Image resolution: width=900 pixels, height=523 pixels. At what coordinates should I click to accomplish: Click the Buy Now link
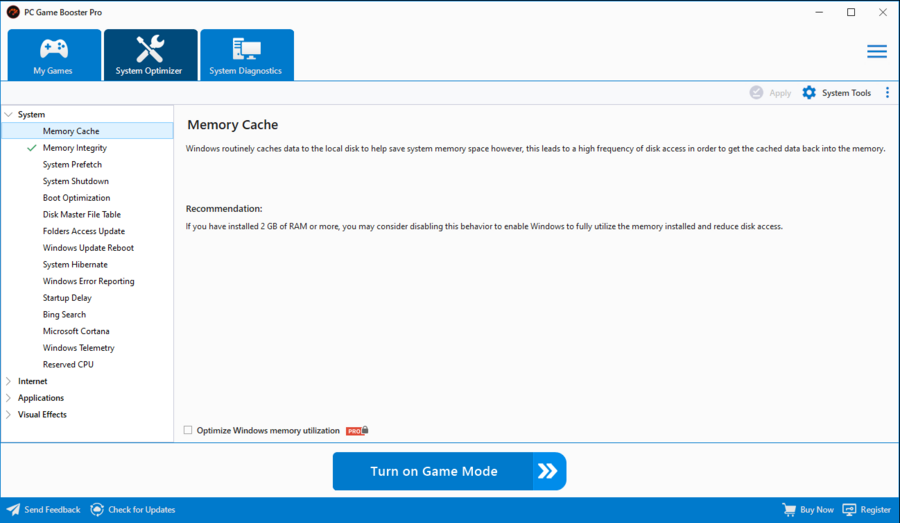click(x=817, y=510)
